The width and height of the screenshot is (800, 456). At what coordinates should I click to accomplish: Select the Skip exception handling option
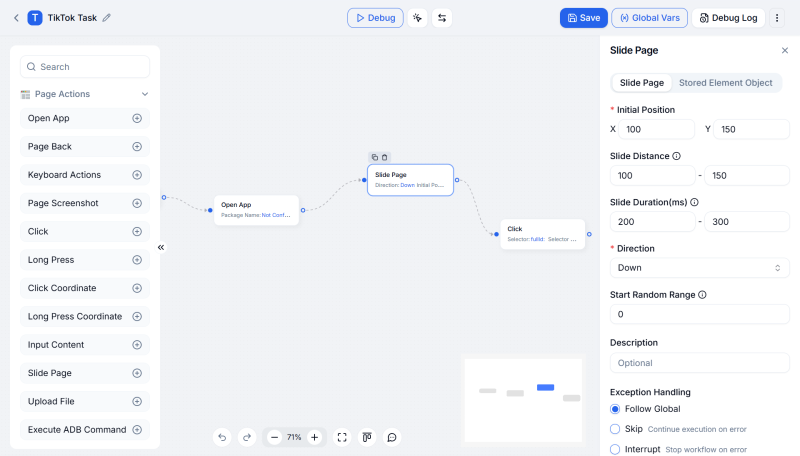pyautogui.click(x=615, y=429)
